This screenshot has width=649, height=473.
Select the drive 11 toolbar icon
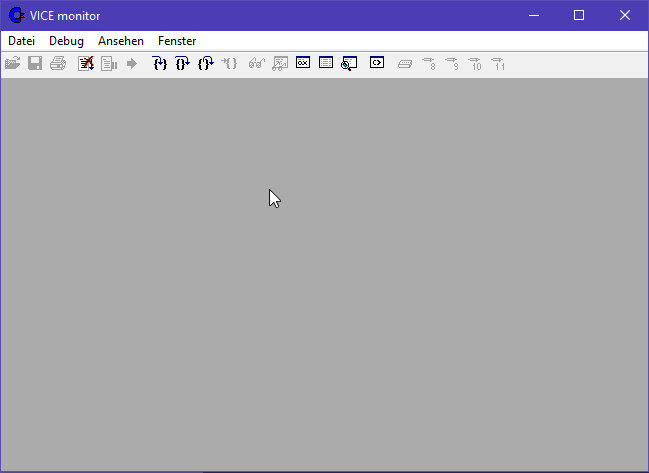(x=498, y=63)
